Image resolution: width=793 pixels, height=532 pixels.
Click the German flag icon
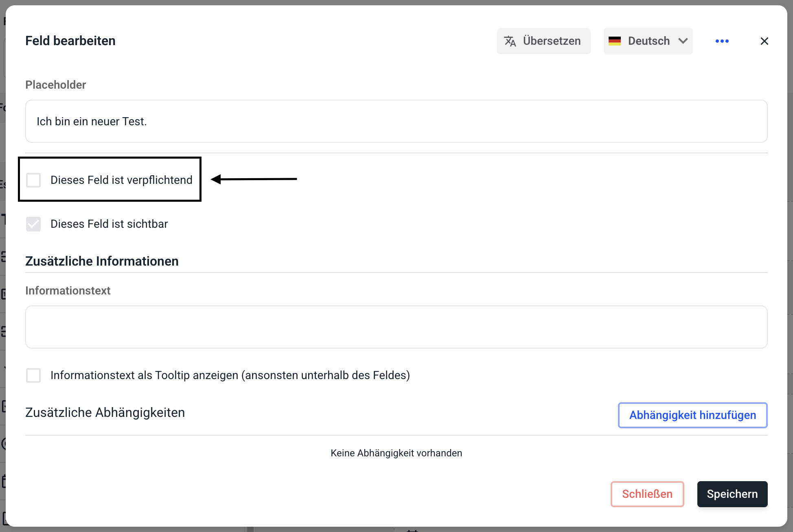(614, 41)
